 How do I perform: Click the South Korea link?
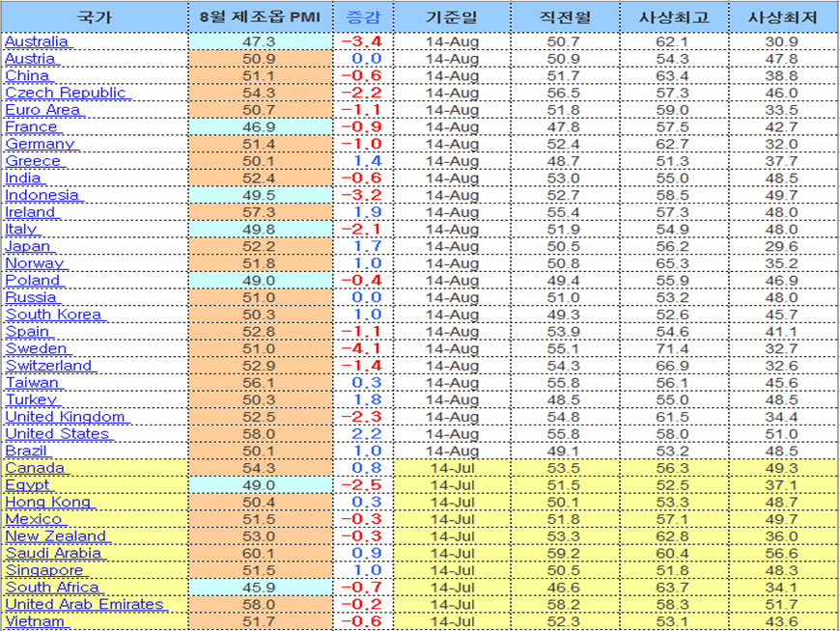click(x=53, y=315)
